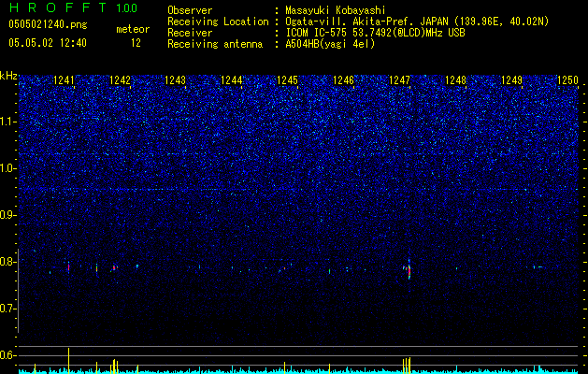This screenshot has width=588, height=374.
Task: Click the meteor count value 12
Action: coord(136,43)
